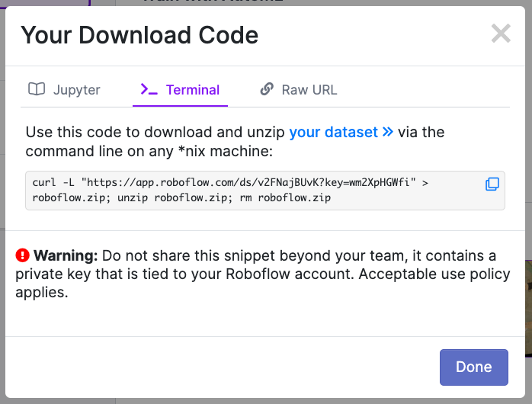Image resolution: width=532 pixels, height=404 pixels.
Task: Click the red warning exclamation icon
Action: pos(22,255)
